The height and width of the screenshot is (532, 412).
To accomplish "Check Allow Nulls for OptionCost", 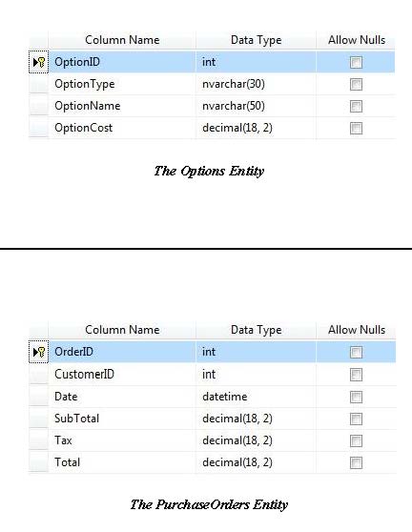I will [356, 129].
